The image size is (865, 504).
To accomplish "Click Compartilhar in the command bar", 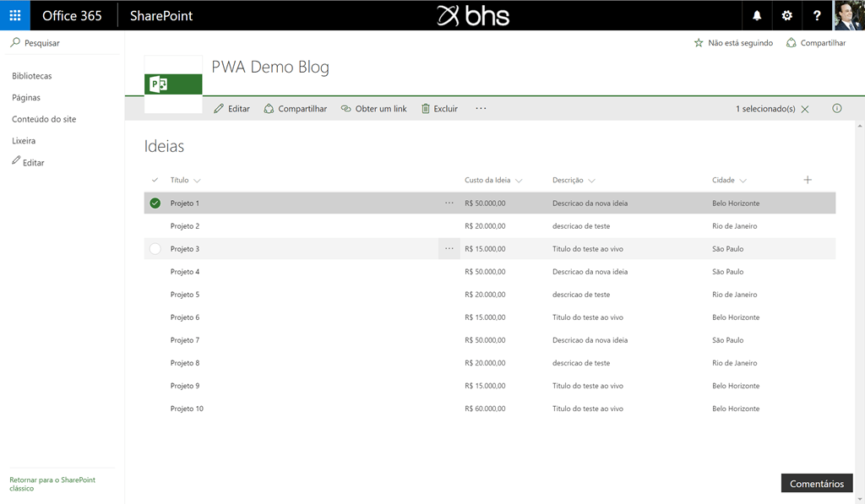I will click(295, 109).
